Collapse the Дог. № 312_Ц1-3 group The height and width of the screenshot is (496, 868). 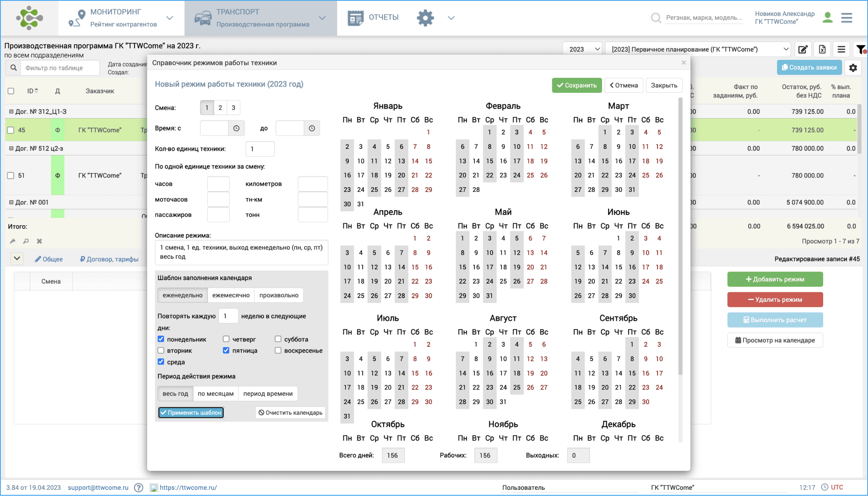[x=11, y=112]
